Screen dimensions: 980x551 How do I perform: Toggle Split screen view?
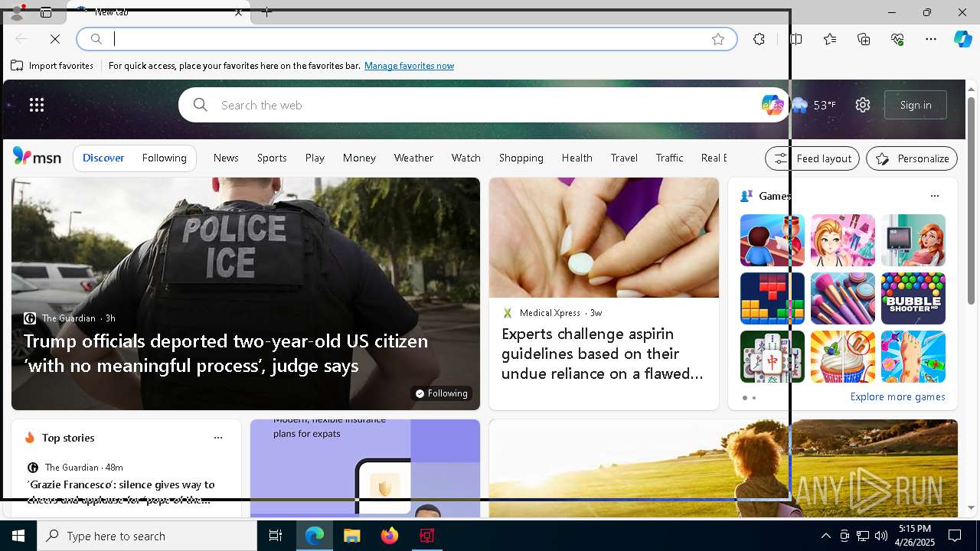click(796, 39)
